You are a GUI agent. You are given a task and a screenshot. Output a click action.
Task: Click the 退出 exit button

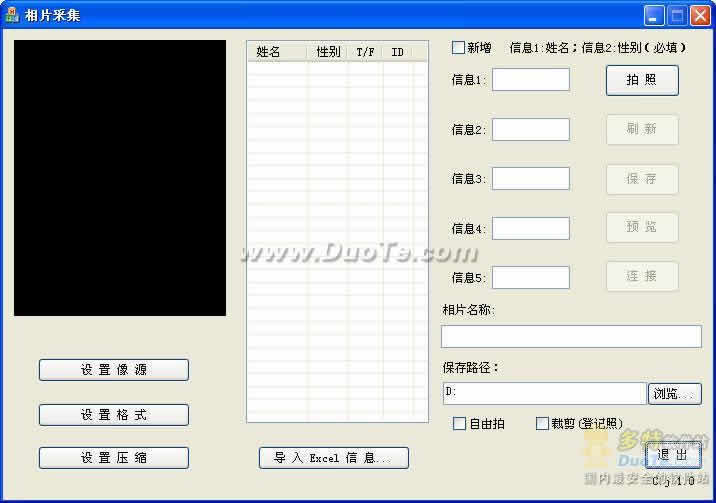673,455
